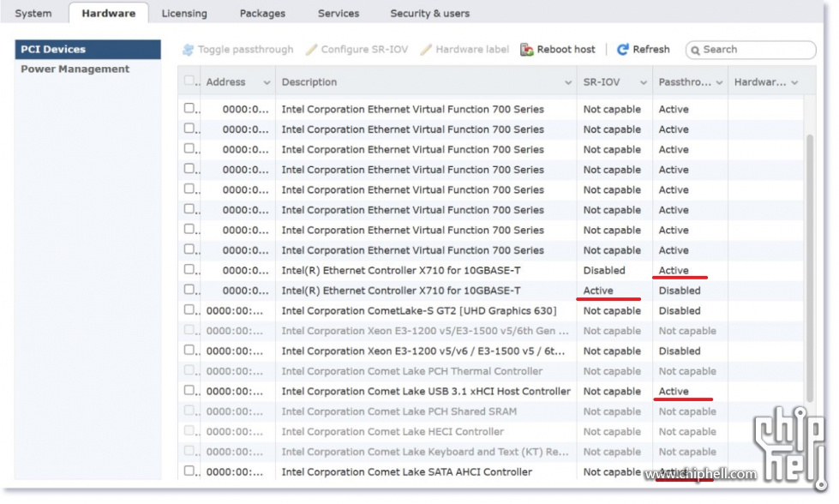Click the vertical scrollbar of the device table

tap(810, 267)
